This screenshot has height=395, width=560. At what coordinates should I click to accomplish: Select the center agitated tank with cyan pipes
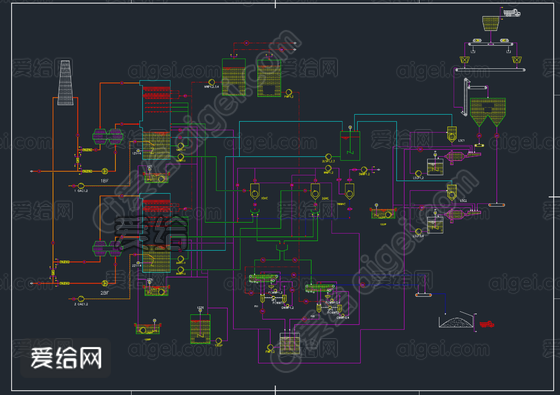pyautogui.click(x=350, y=145)
